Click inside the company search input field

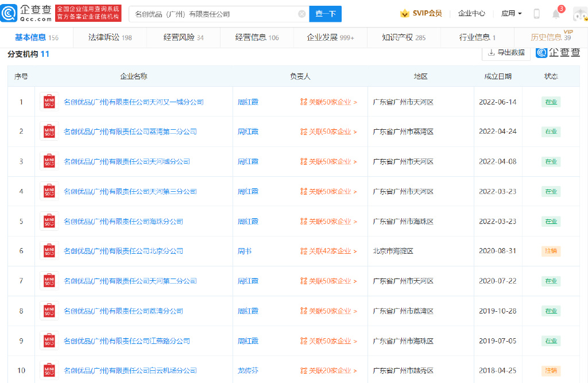[212, 13]
